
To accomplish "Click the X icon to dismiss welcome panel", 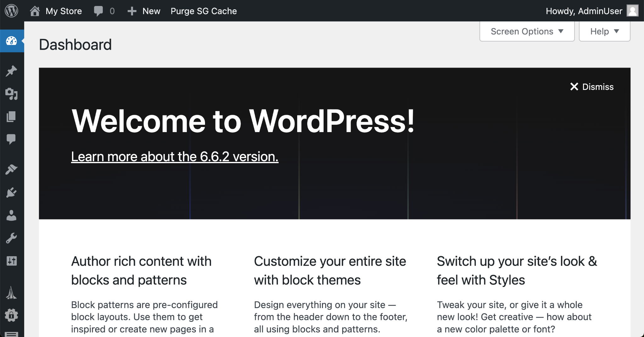I will (574, 87).
